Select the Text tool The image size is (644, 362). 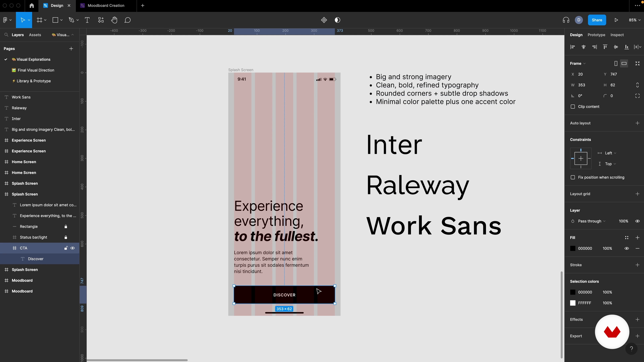87,20
